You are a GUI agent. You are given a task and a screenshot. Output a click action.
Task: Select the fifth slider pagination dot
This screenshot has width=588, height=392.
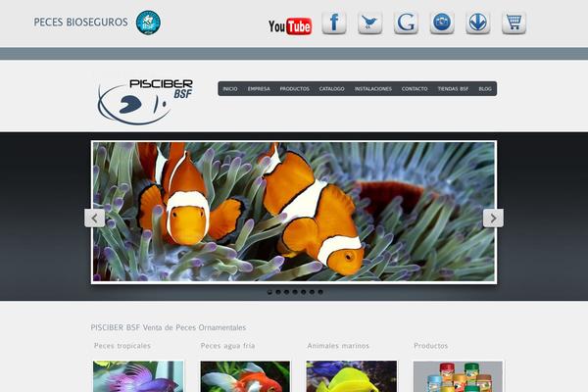(304, 292)
